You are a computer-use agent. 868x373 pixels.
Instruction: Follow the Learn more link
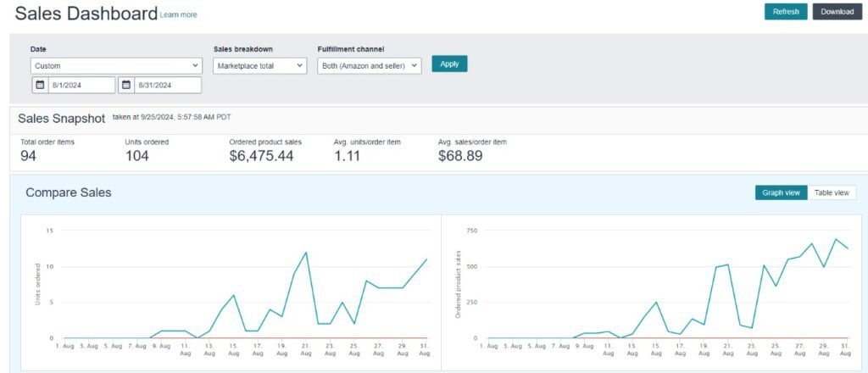tap(178, 14)
